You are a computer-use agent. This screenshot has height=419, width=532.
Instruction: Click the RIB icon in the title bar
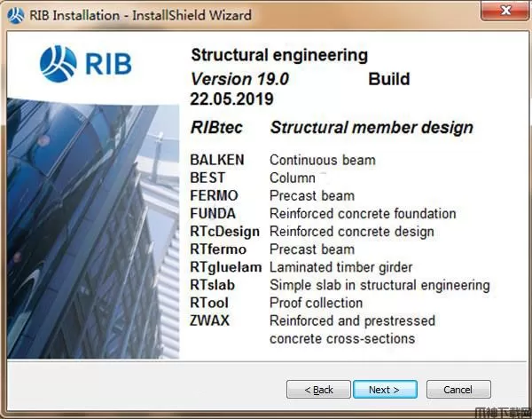tap(16, 16)
